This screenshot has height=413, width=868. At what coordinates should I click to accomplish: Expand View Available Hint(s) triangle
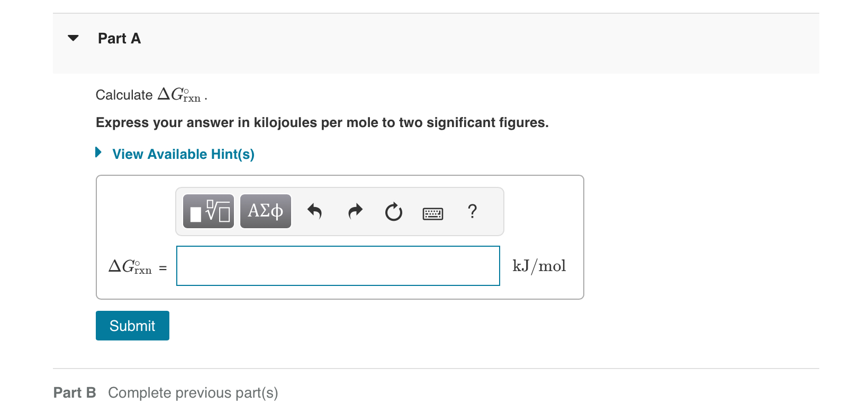coord(98,152)
